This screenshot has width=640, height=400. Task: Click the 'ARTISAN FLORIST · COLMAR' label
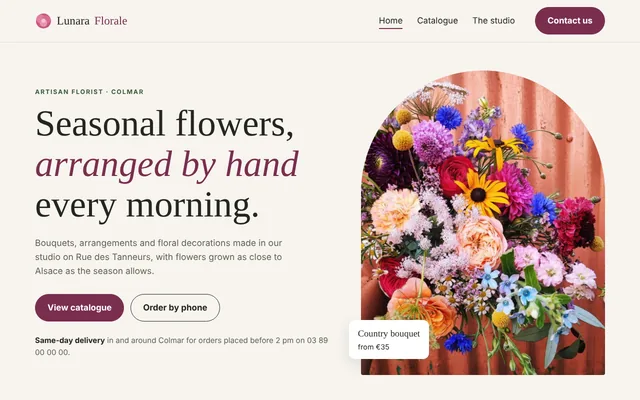tap(89, 92)
